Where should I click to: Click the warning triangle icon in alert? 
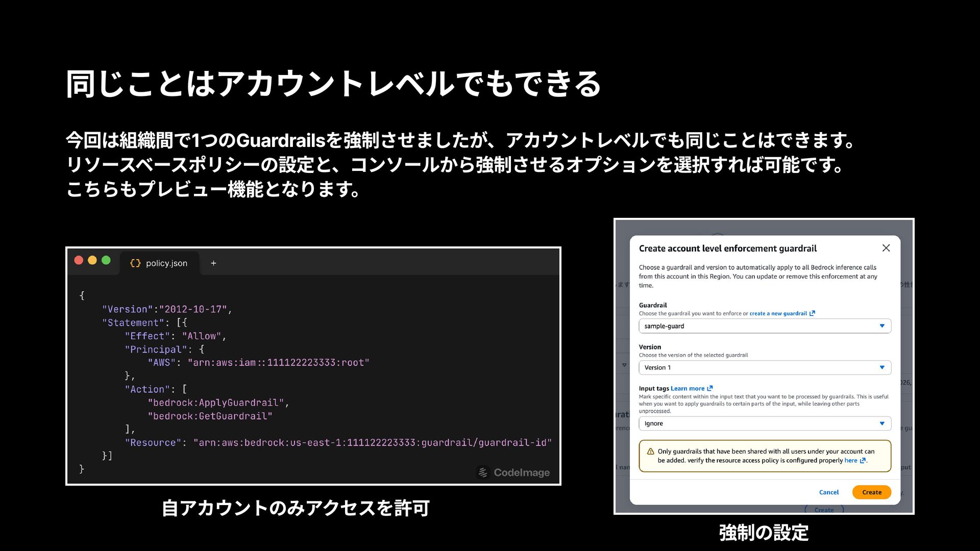650,452
